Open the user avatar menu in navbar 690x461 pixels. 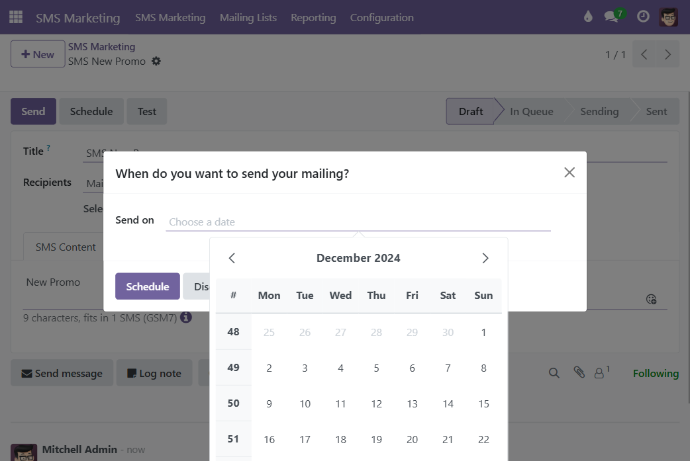coord(668,17)
